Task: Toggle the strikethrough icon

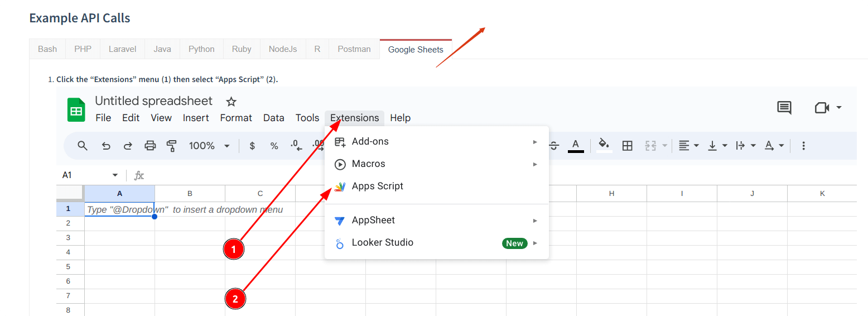Action: (x=554, y=146)
